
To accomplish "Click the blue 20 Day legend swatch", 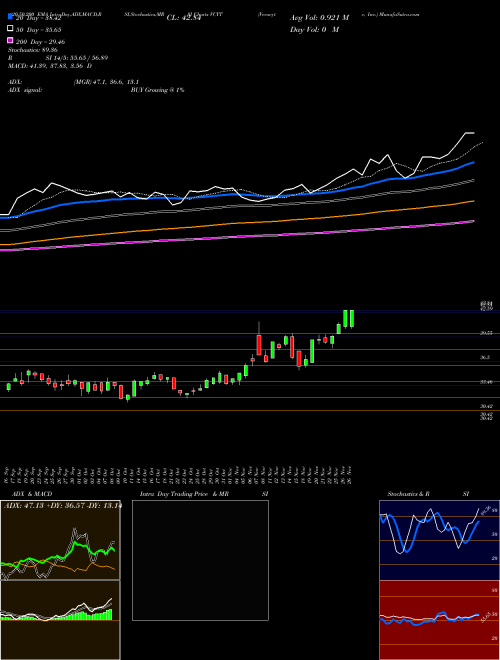I will tap(10, 17).
